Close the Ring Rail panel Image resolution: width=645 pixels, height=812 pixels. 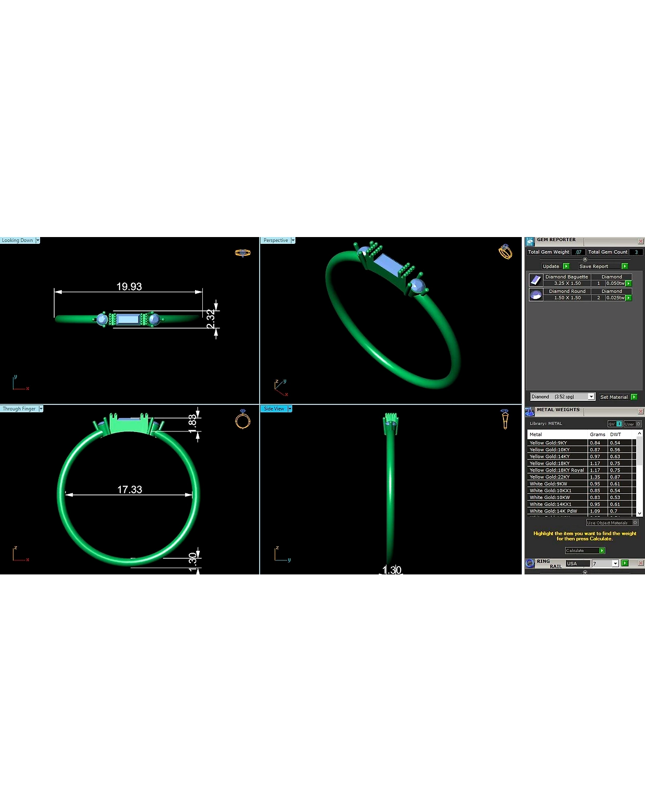coord(641,563)
